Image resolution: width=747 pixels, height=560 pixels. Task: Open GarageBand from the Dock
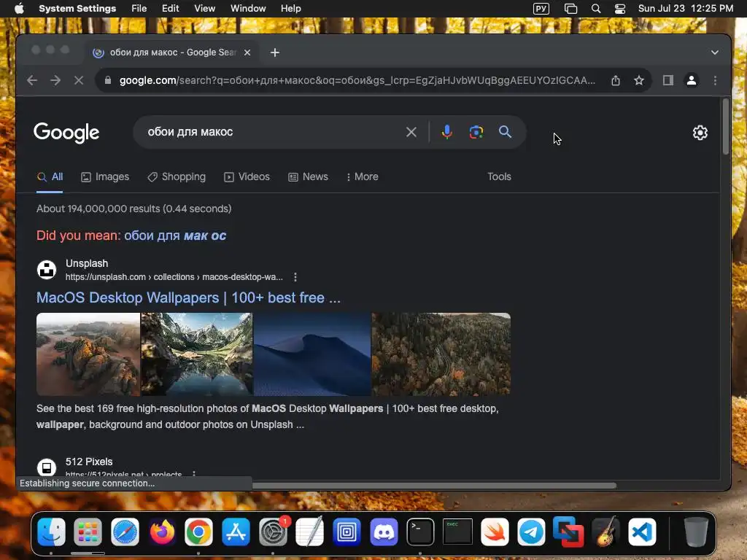click(x=605, y=532)
